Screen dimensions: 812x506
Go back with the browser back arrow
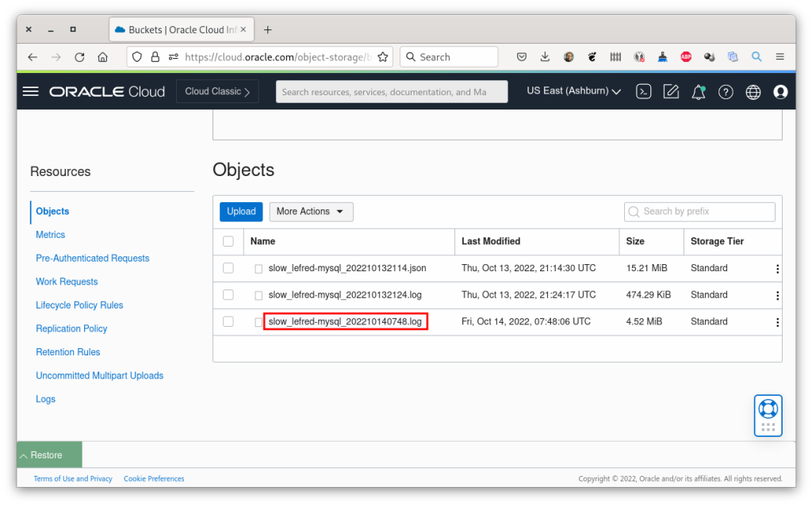pos(33,57)
